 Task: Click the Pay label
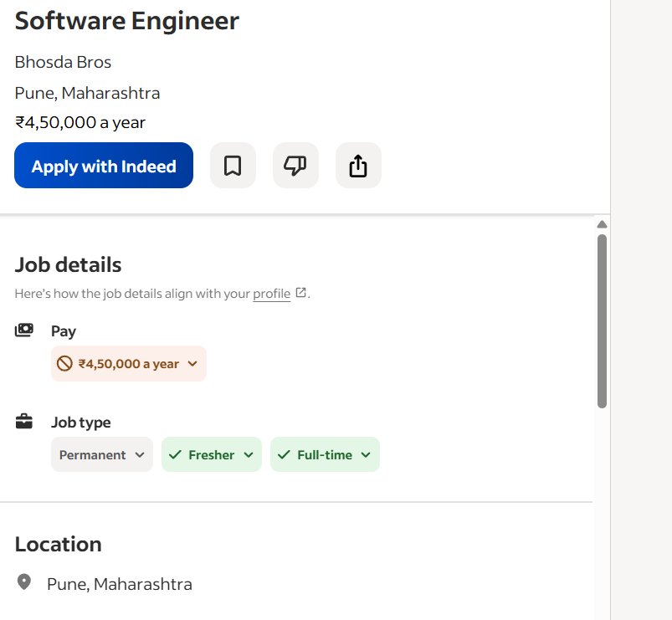[64, 331]
